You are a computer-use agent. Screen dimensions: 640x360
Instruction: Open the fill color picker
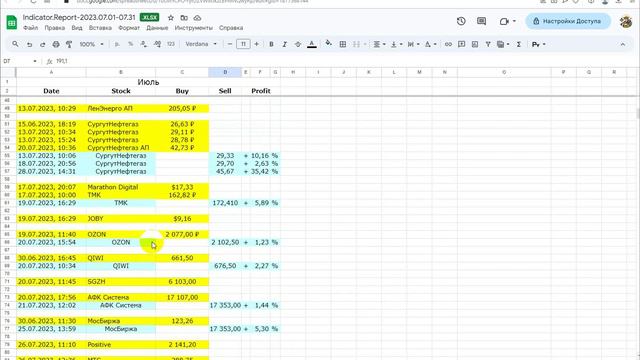click(329, 44)
